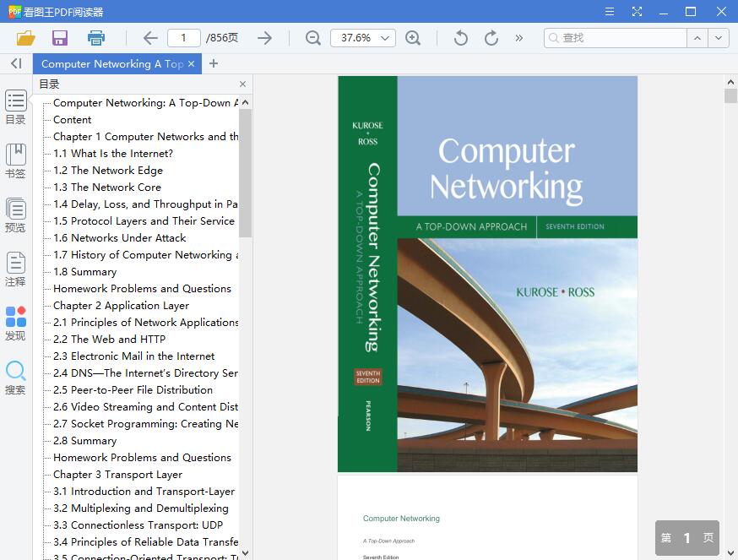Go to 2.3 Electronic Mail in the Internet

(133, 356)
